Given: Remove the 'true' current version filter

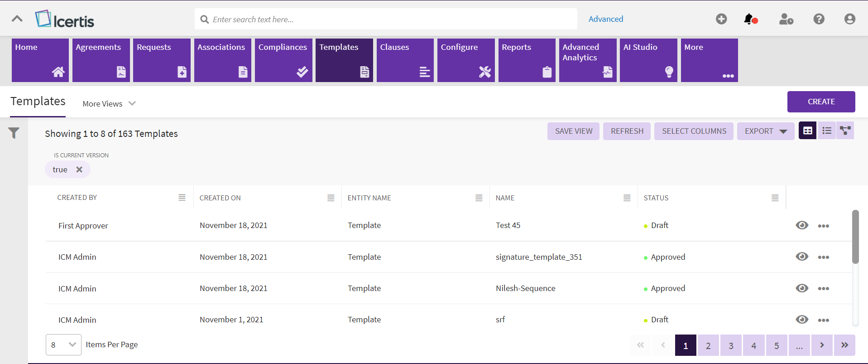Looking at the screenshot, I should point(79,170).
